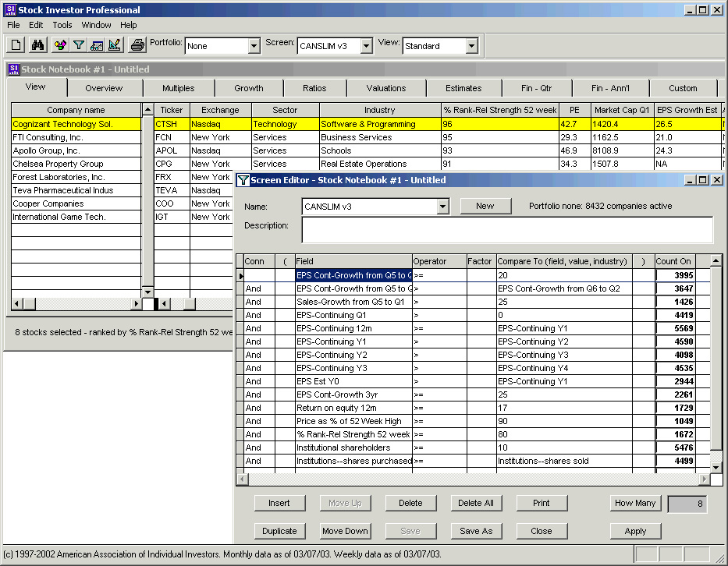Click the colored shapes toolbar icon
The height and width of the screenshot is (566, 728).
tap(60, 45)
